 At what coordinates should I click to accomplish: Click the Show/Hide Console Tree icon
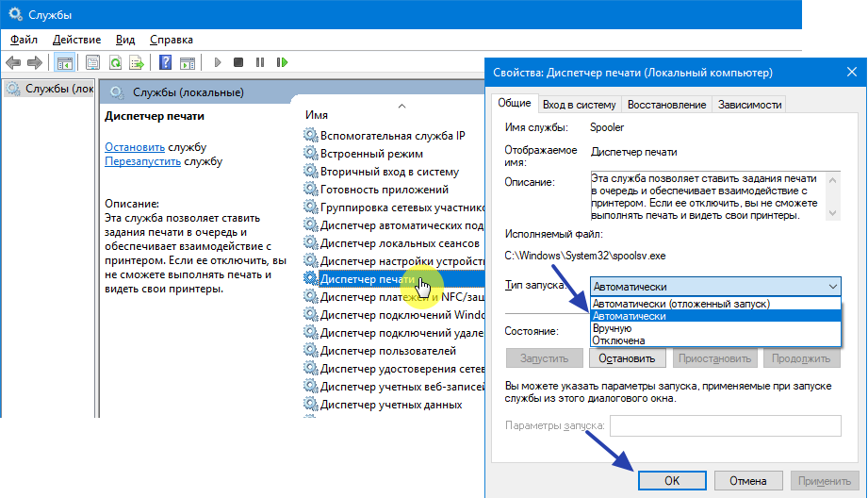pos(65,63)
